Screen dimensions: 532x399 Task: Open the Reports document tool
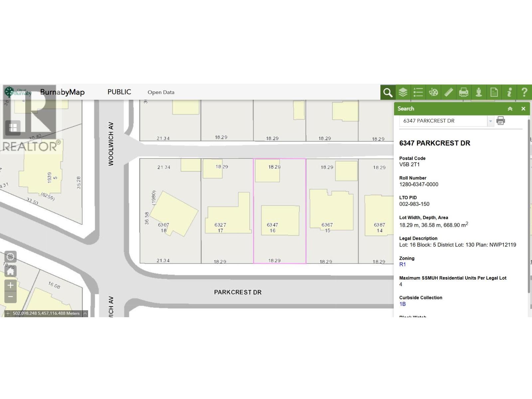494,92
